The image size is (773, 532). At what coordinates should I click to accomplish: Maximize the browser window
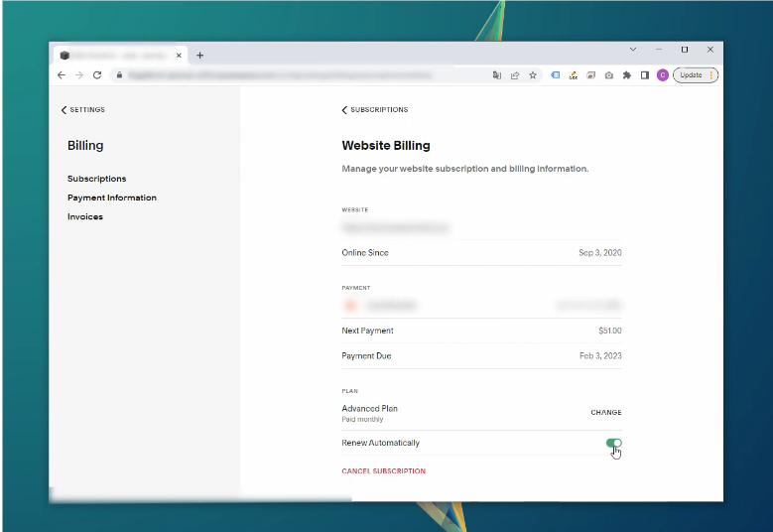[685, 50]
